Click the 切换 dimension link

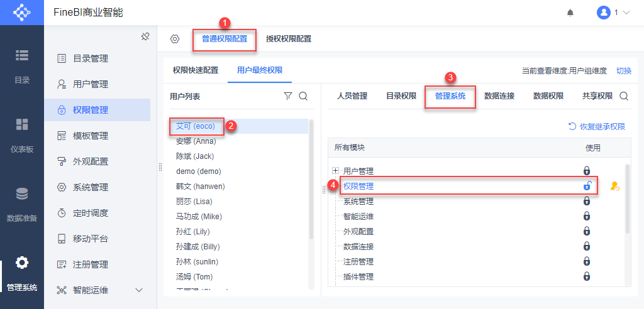(624, 71)
